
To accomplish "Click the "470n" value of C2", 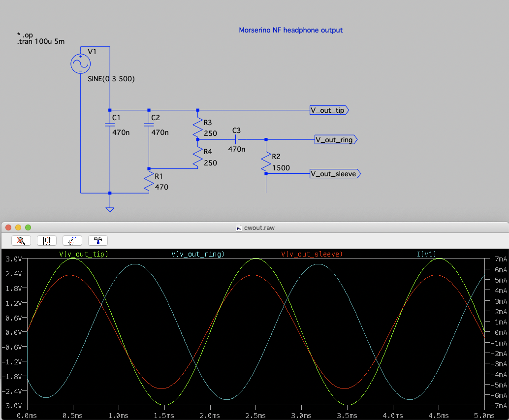I will coord(160,132).
